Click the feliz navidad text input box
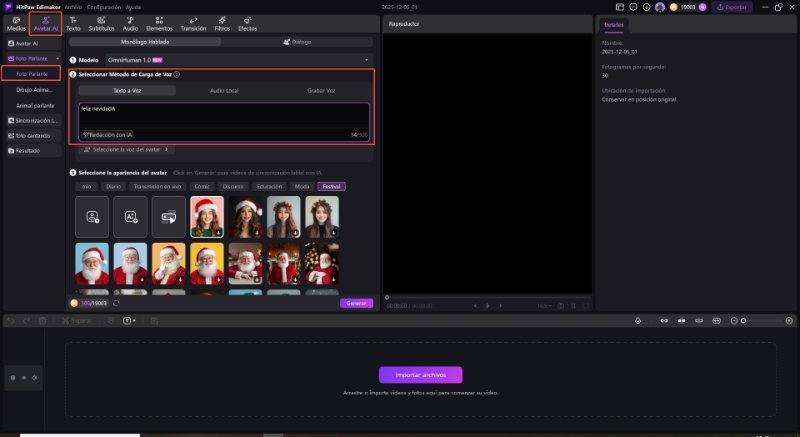The image size is (800, 437). coord(224,122)
